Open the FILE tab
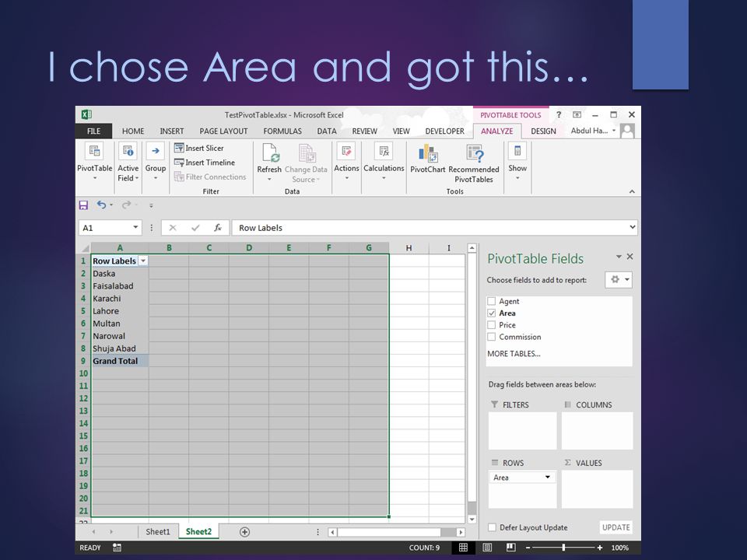Screen dimensions: 747x560 coord(94,131)
